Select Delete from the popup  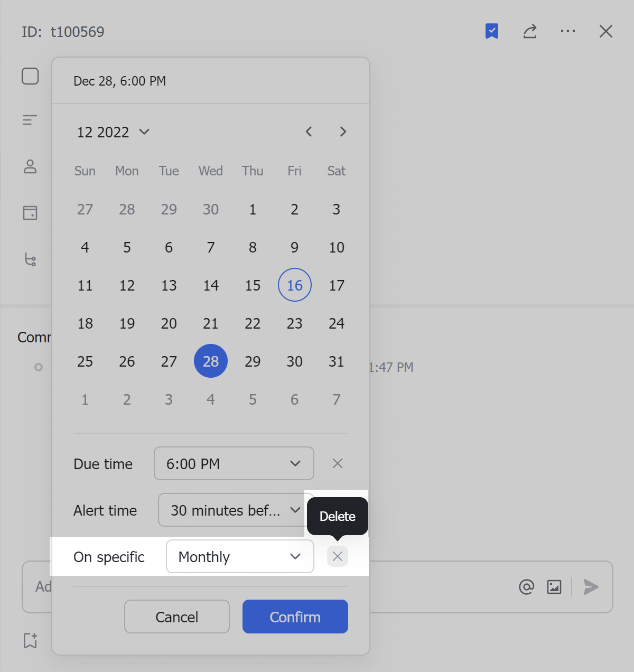click(x=337, y=516)
